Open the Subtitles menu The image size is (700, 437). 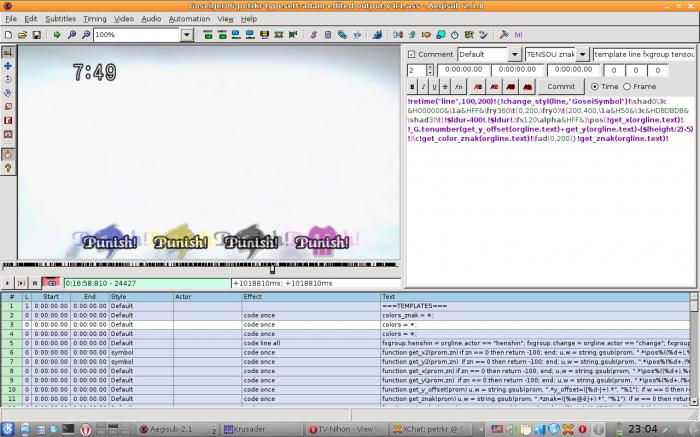click(x=60, y=19)
